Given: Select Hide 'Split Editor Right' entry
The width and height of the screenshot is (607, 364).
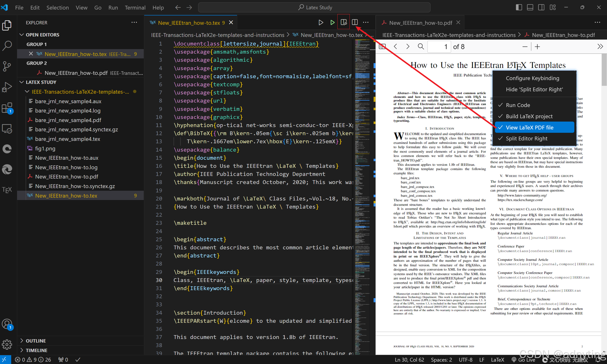Looking at the screenshot, I should click(x=535, y=90).
